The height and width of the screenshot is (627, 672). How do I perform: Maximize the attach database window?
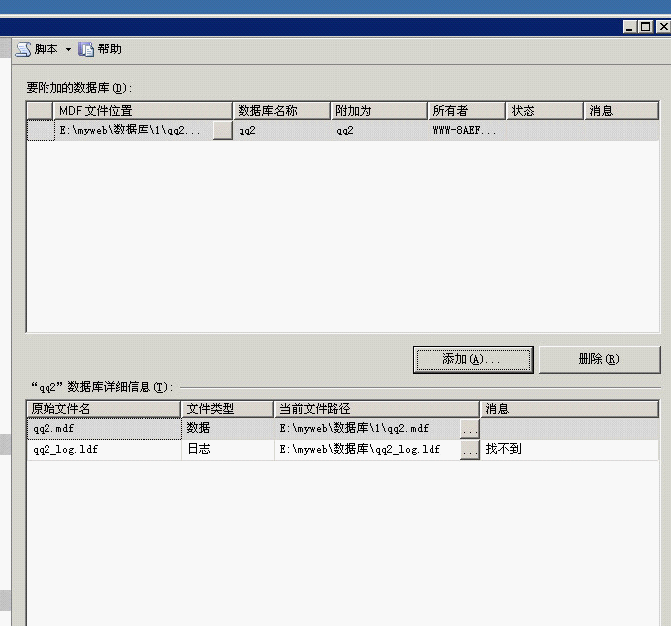(x=645, y=27)
